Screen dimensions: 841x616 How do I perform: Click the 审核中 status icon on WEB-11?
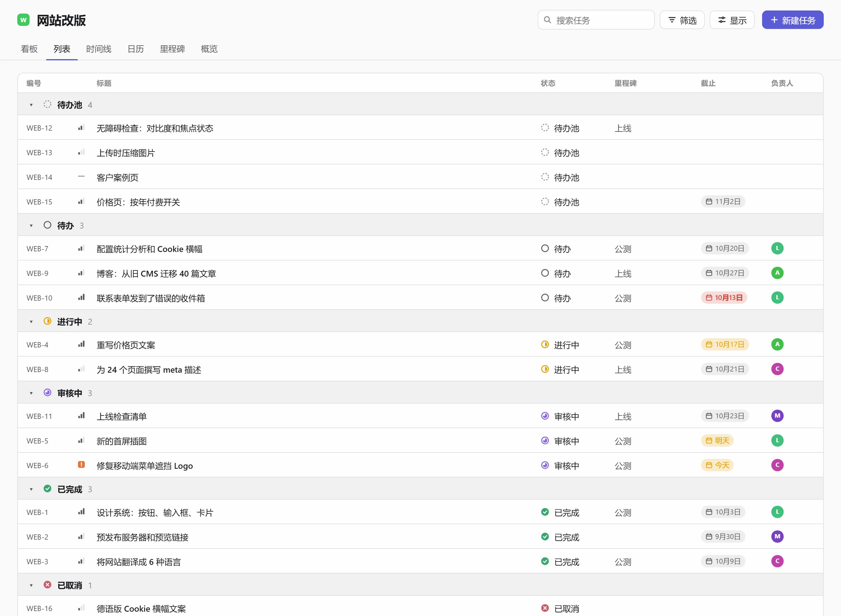(x=545, y=416)
